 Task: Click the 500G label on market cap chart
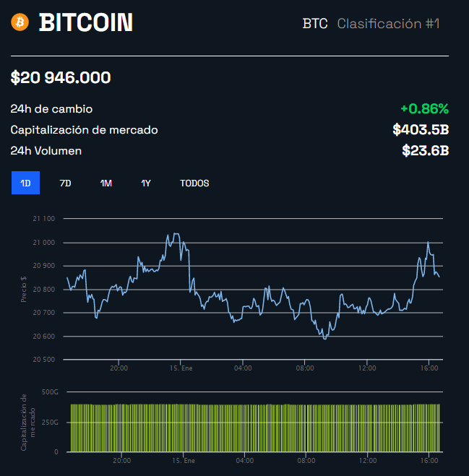point(49,392)
